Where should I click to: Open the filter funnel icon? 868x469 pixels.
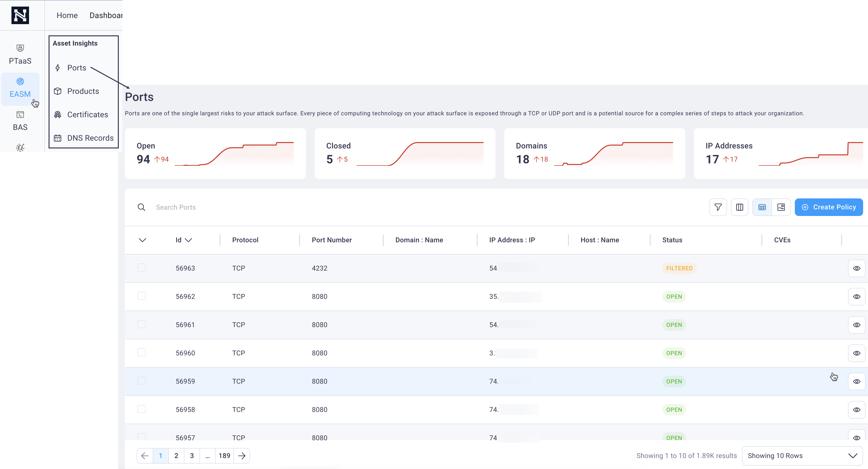coord(718,207)
